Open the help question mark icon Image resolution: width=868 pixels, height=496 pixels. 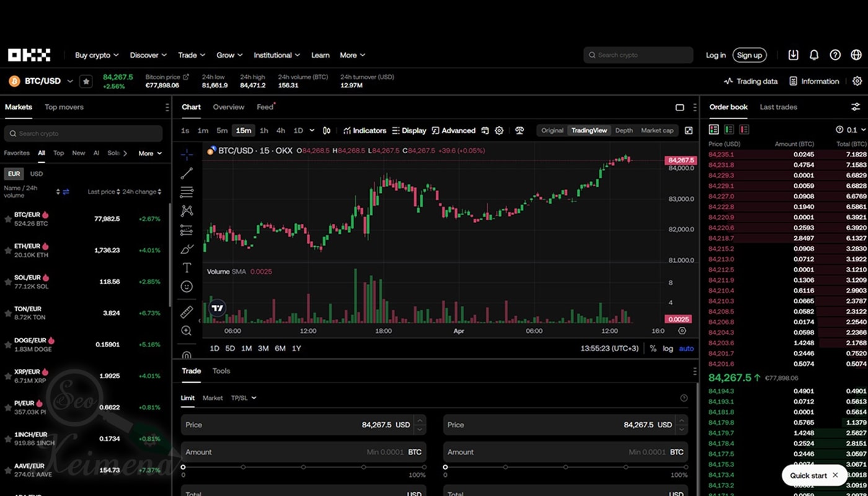[836, 55]
